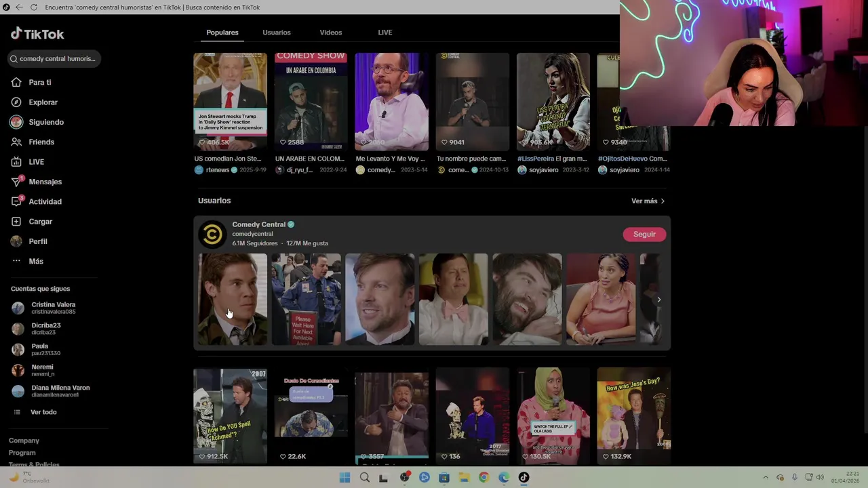Click the search field with comedy central
Image resolution: width=868 pixels, height=488 pixels.
pos(56,59)
